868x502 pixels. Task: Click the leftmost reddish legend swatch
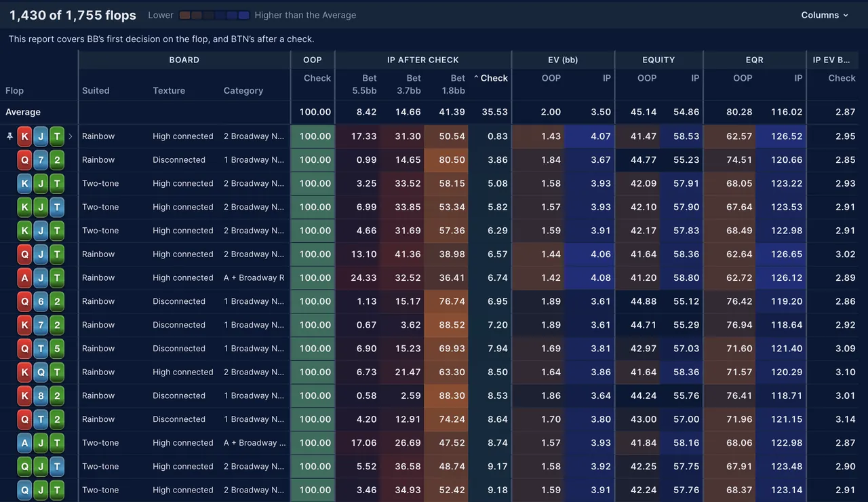pyautogui.click(x=185, y=15)
